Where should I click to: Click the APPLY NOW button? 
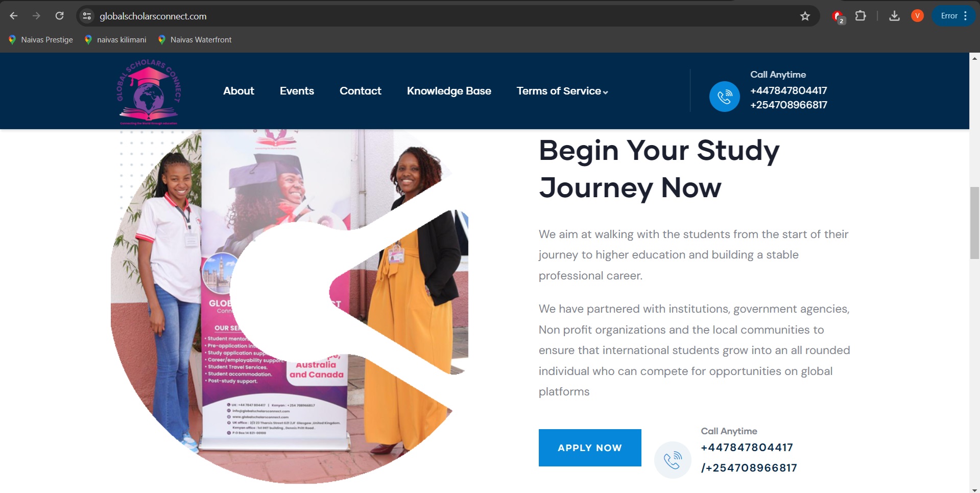590,448
